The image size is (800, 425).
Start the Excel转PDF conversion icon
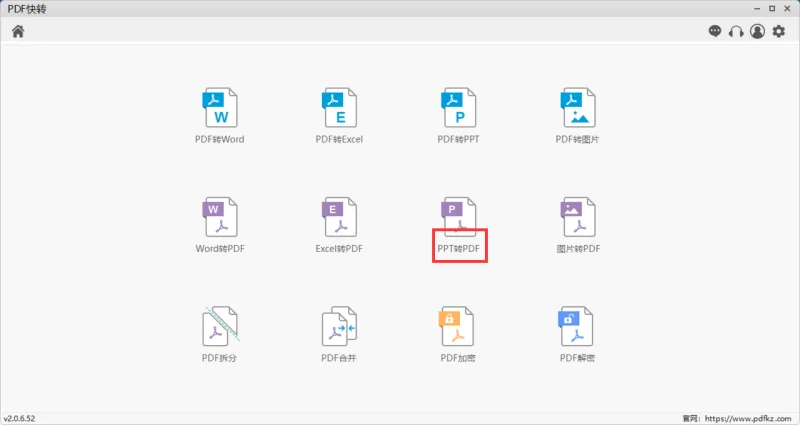pyautogui.click(x=339, y=217)
